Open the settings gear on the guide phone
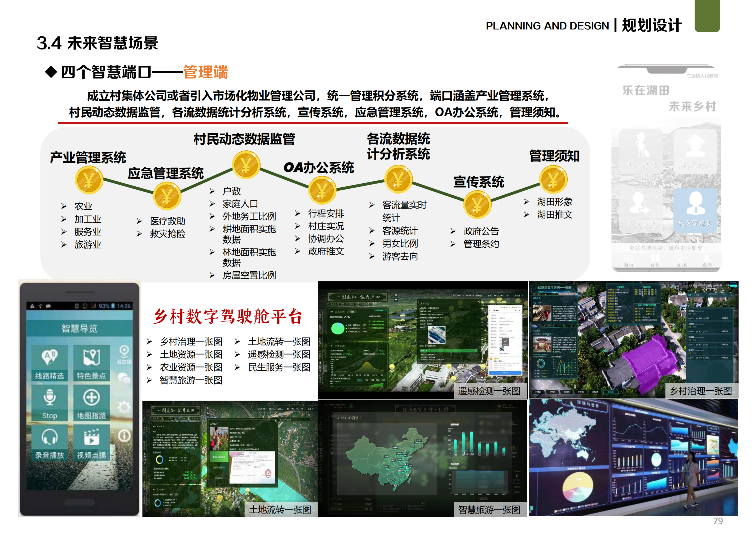This screenshot has height=535, width=756. (123, 406)
